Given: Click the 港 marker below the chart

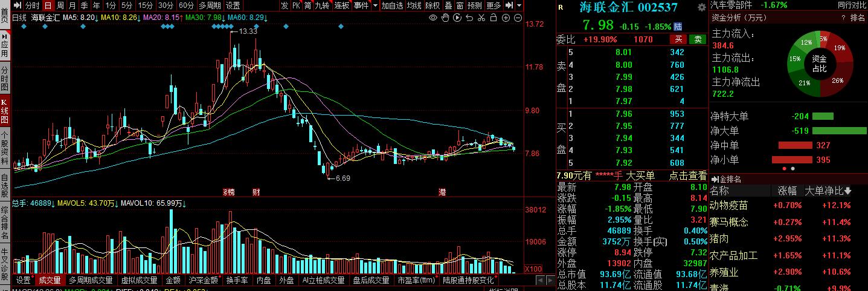Looking at the screenshot, I should (x=443, y=192).
